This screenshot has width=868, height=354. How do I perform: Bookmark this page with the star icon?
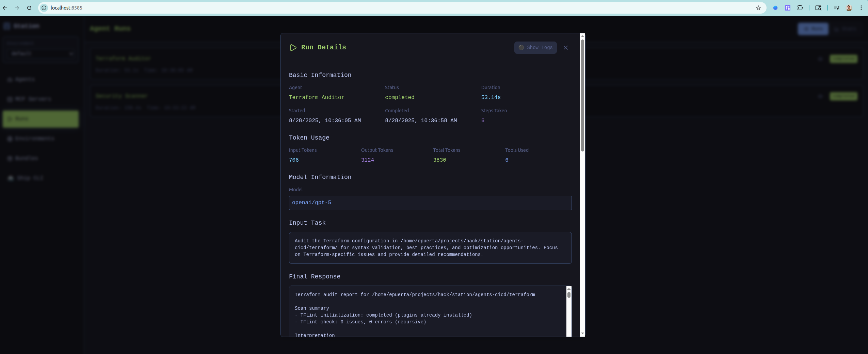pos(758,8)
